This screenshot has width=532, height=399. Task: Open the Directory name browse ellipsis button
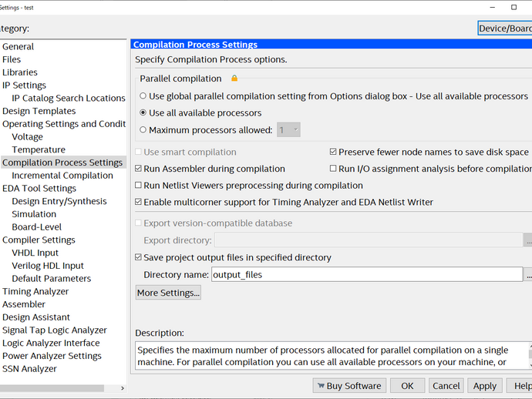coord(529,274)
